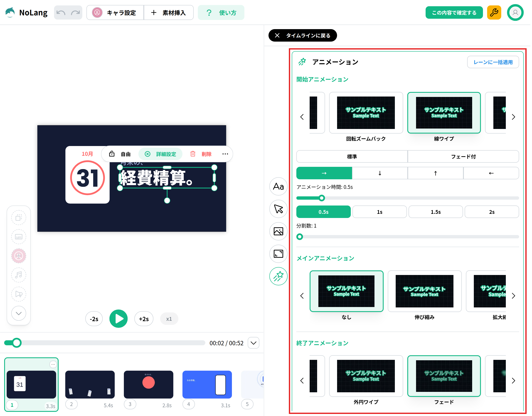Image resolution: width=532 pixels, height=416 pixels.
Task: Show previous start animation presets
Action: click(303, 117)
